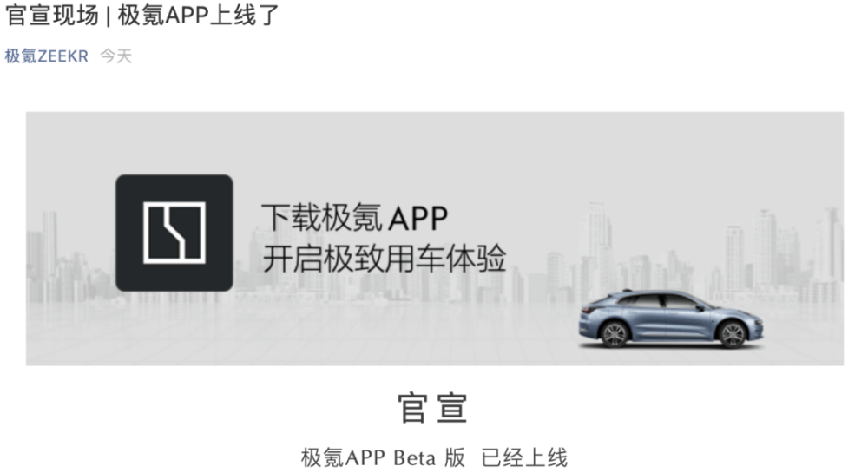Open the 极氪ZEEKR account link
Screen dimensions: 868x473
click(x=47, y=56)
